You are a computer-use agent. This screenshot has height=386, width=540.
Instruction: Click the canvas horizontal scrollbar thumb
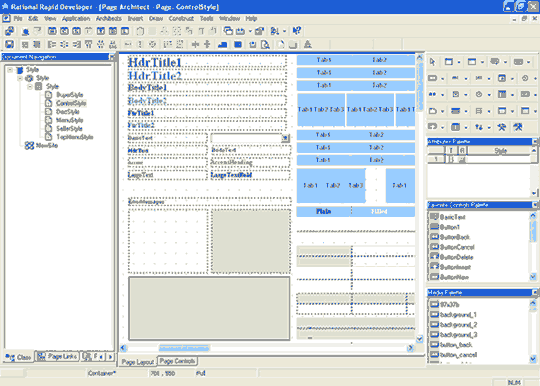184,348
